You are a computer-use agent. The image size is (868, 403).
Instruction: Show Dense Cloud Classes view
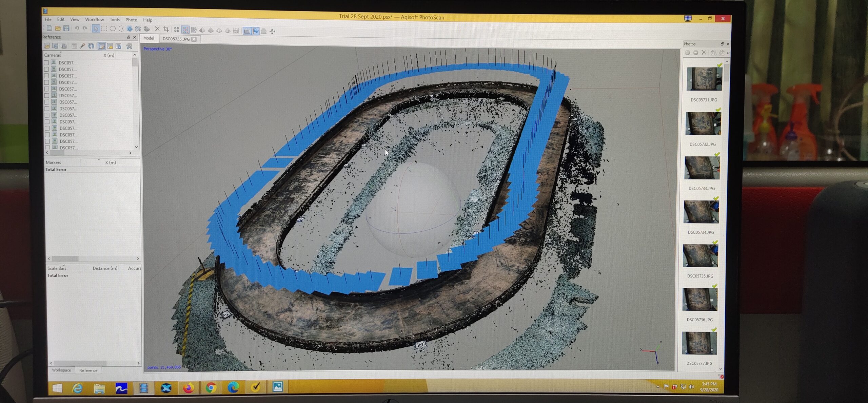[x=194, y=30]
